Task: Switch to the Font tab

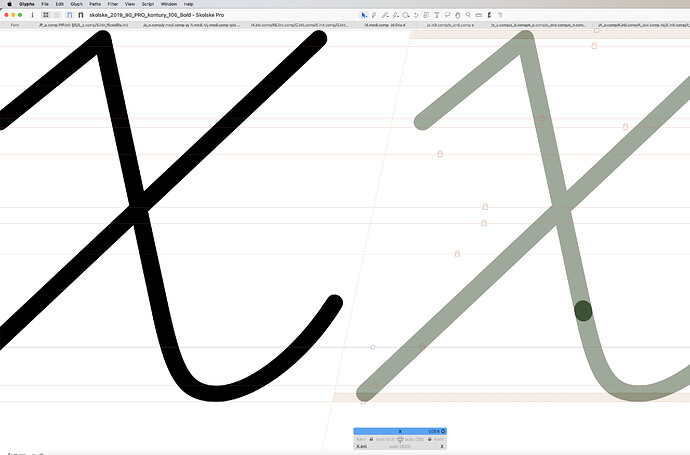Action: pos(15,25)
